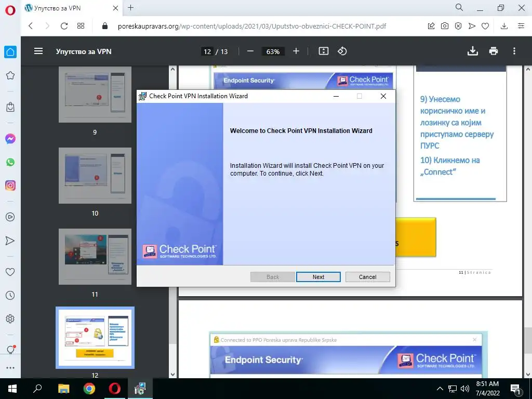
Task: Minimize the Check Point wizard window
Action: (x=336, y=96)
